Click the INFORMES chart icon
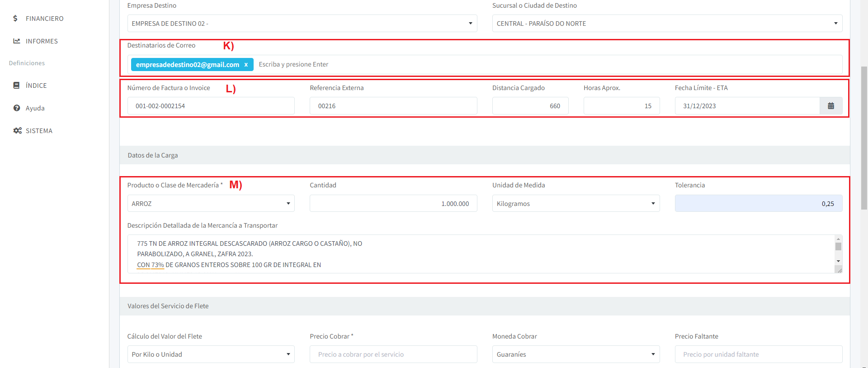The image size is (868, 368). tap(17, 41)
